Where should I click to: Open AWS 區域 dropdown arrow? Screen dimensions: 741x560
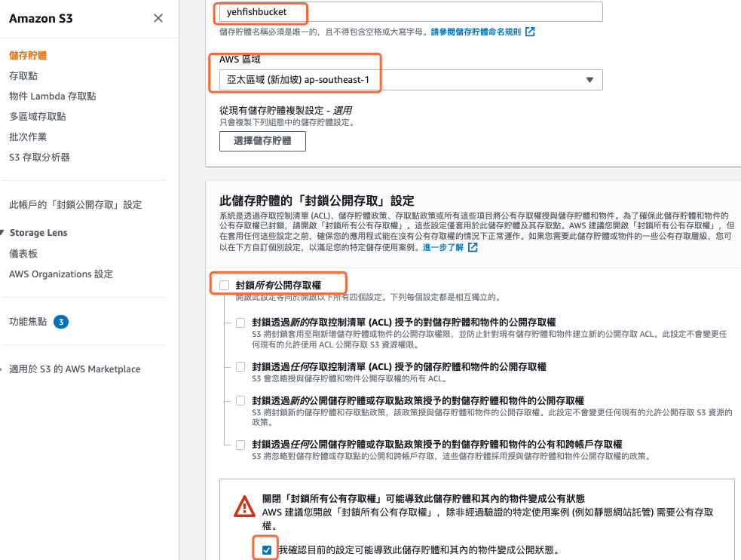[x=589, y=79]
